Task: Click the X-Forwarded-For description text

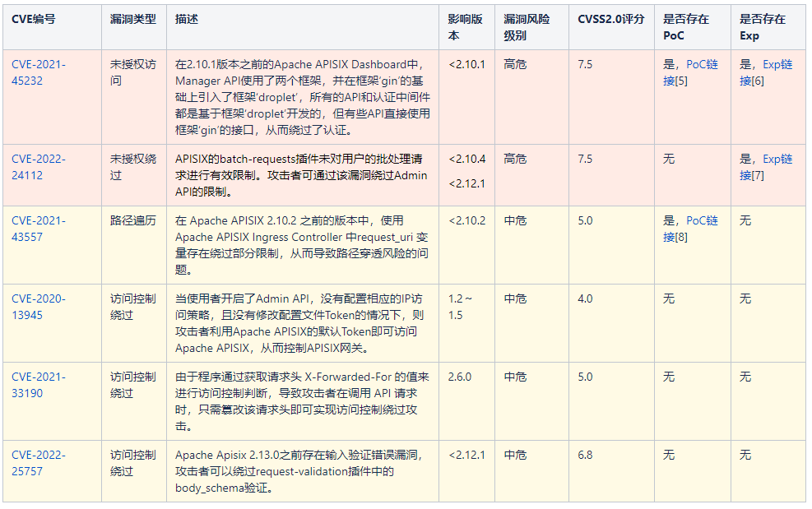Action: [302, 402]
